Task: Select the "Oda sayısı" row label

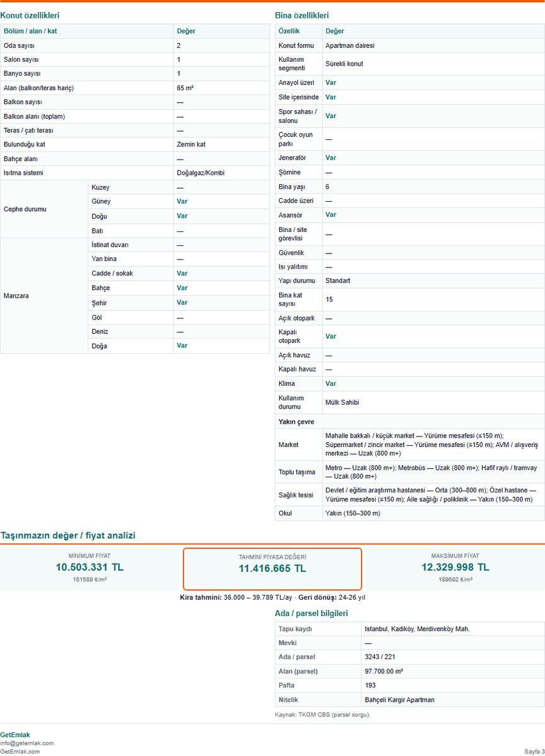Action: [19, 45]
